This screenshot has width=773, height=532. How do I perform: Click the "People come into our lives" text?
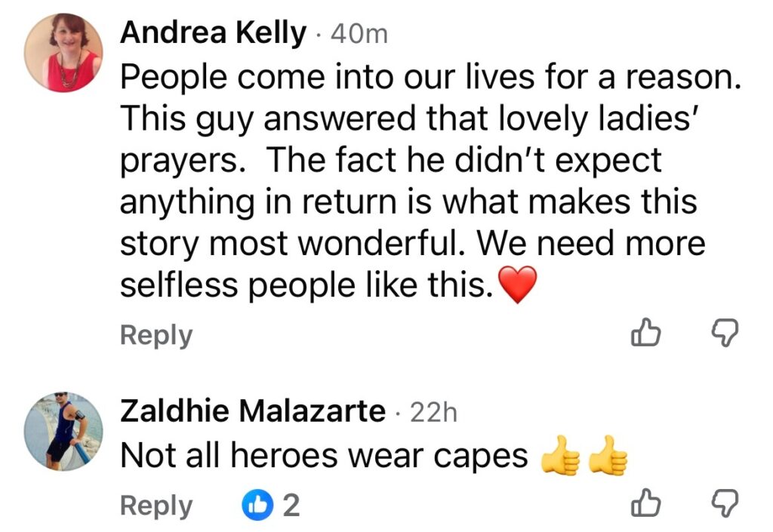point(427,76)
